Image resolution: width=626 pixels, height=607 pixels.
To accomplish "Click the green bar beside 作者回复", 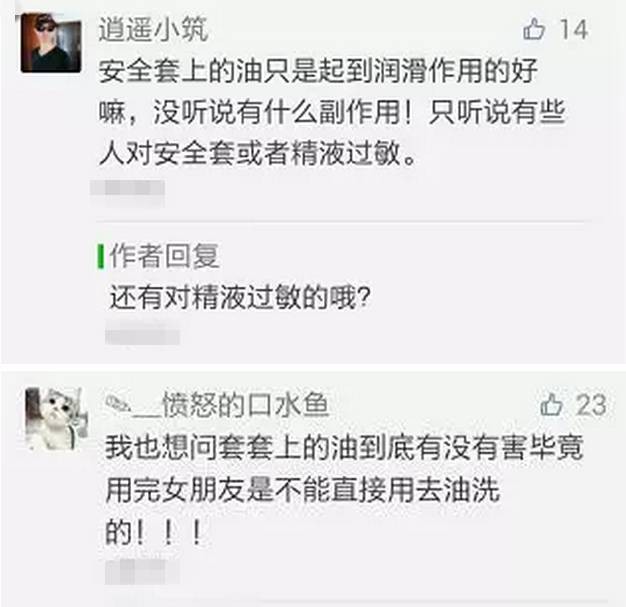I will point(101,256).
